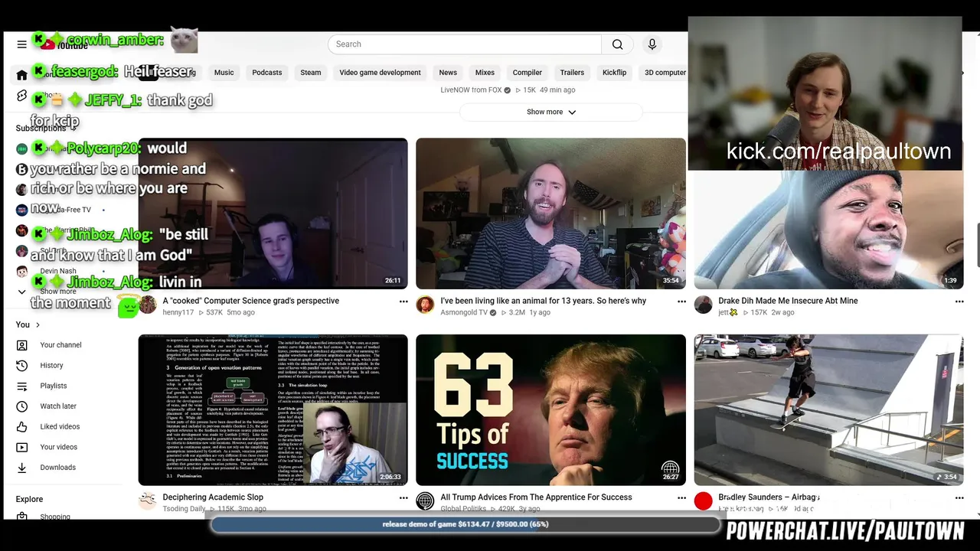Select the Podcasts filter chip
Screen dimensions: 980x551
pyautogui.click(x=267, y=73)
